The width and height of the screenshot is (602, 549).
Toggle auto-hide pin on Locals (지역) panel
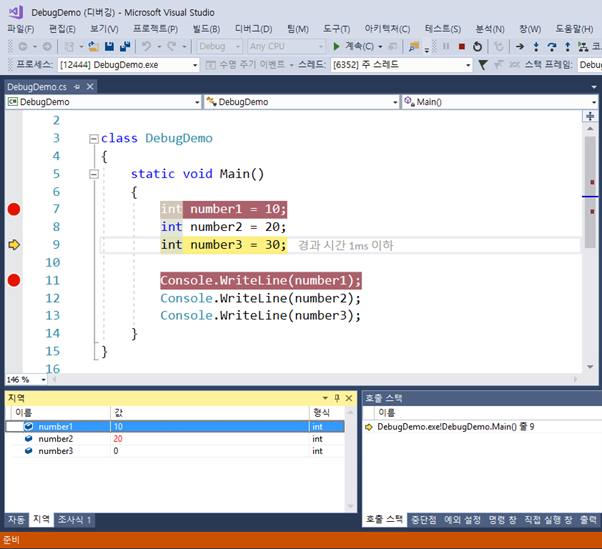tap(336, 398)
